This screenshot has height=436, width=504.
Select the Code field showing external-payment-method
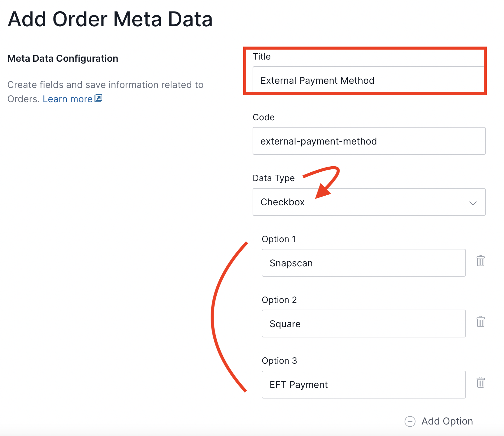click(x=369, y=141)
